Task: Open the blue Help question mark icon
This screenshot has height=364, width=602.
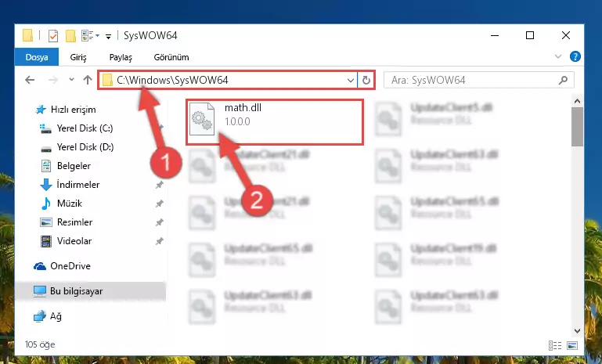Action: click(x=575, y=57)
